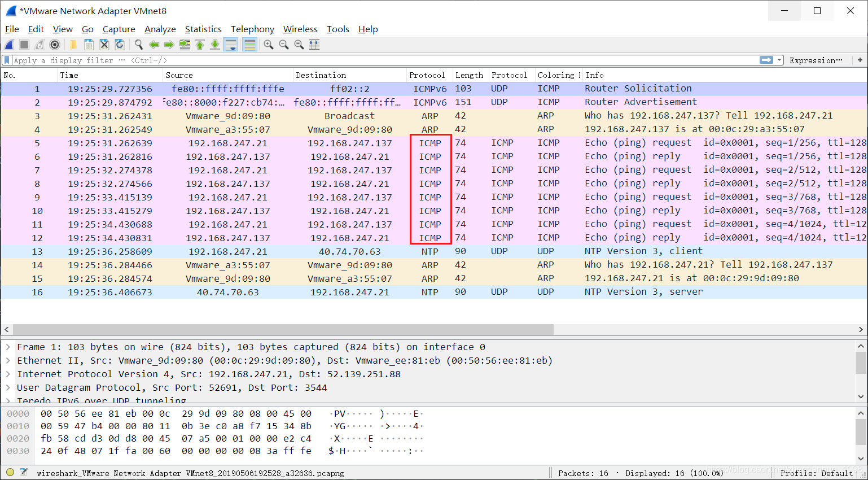
Task: Start capturing packets with the shark fin icon
Action: pos(10,45)
